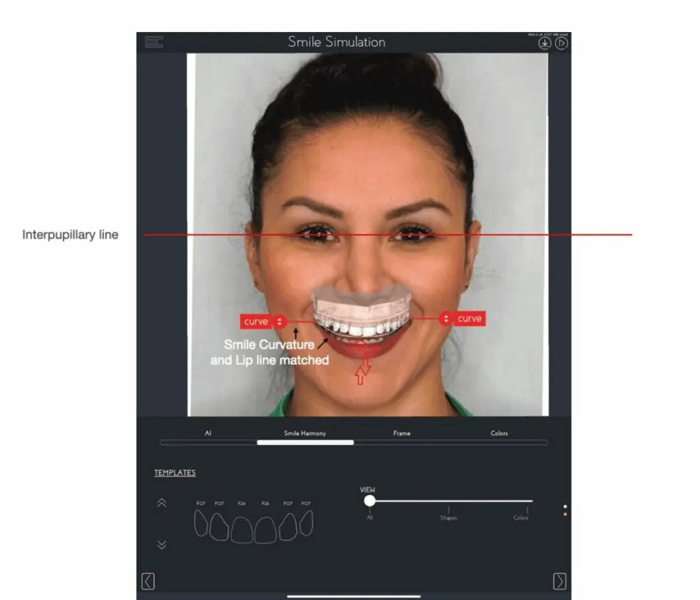
Task: Switch to the Colors tab
Action: pos(499,433)
